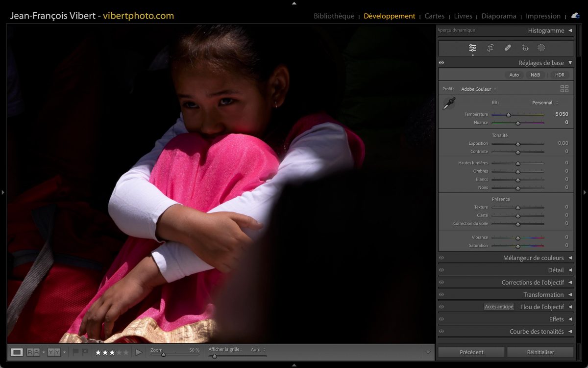Open the Red Eye correction tool
Image resolution: width=588 pixels, height=368 pixels.
pos(525,48)
